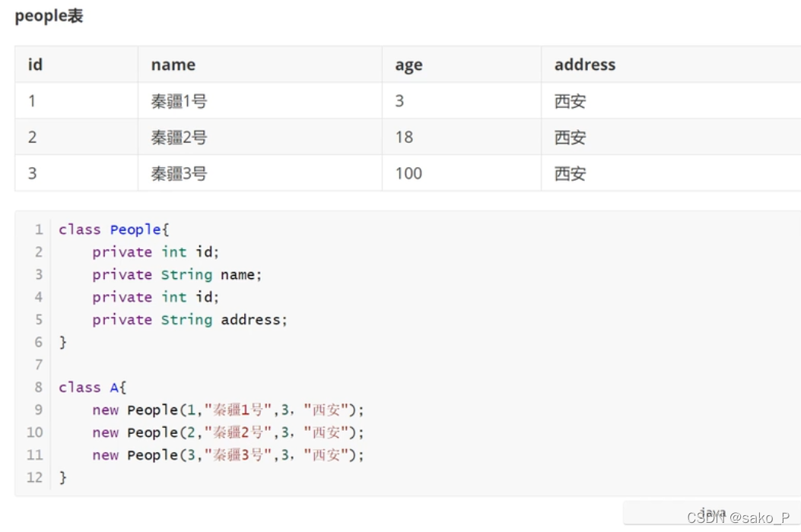801x532 pixels.
Task: Click the code line creating People 秦疆2号
Action: pos(228,432)
